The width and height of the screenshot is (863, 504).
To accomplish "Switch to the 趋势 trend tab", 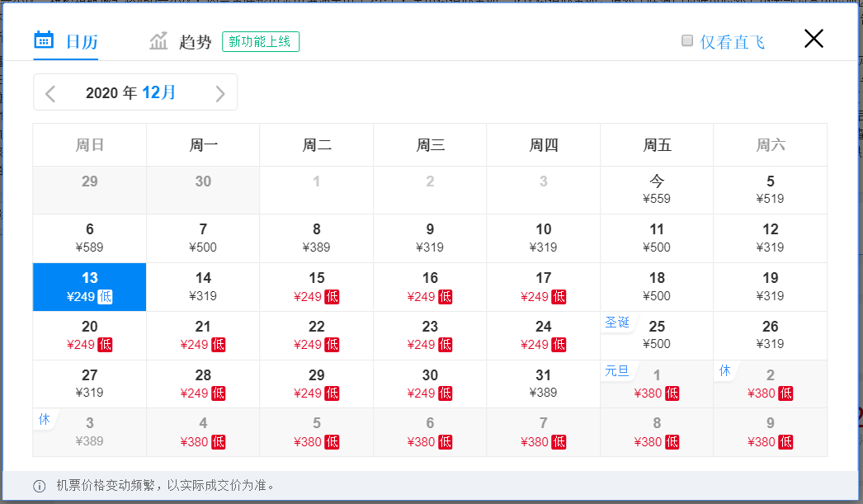I will pos(181,42).
